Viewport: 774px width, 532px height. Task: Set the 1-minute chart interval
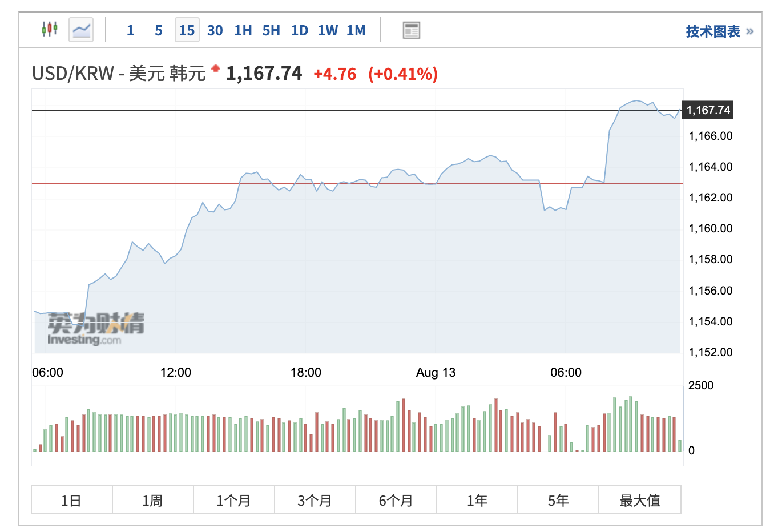point(130,31)
